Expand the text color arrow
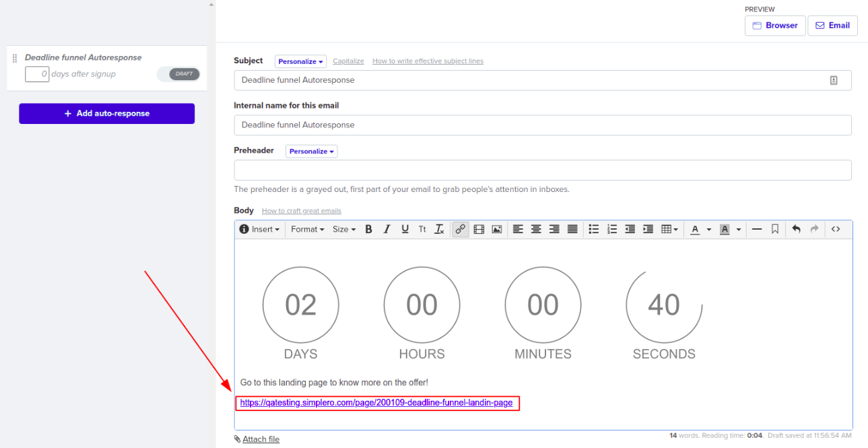 (x=709, y=229)
